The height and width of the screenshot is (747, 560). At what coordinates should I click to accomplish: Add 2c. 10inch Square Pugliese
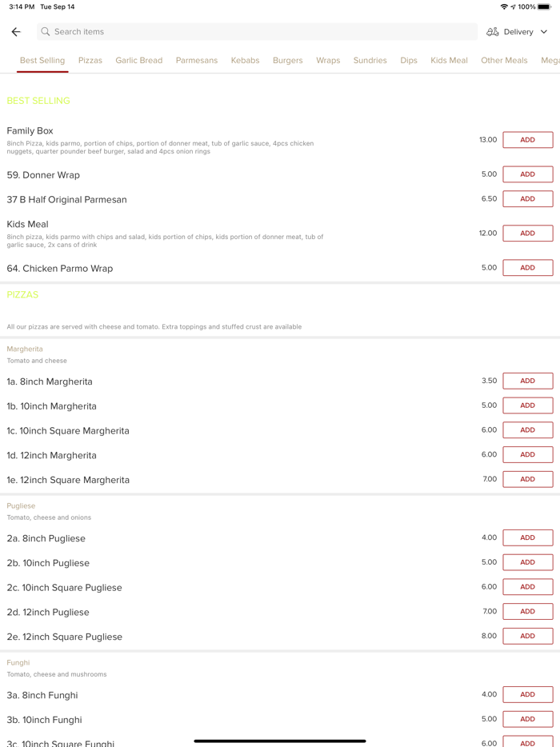527,587
